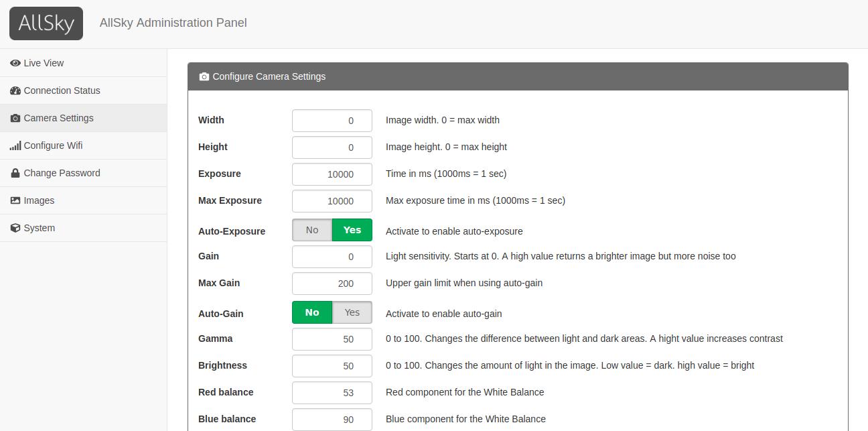
Task: Click the Connection Status gauge icon
Action: click(15, 90)
